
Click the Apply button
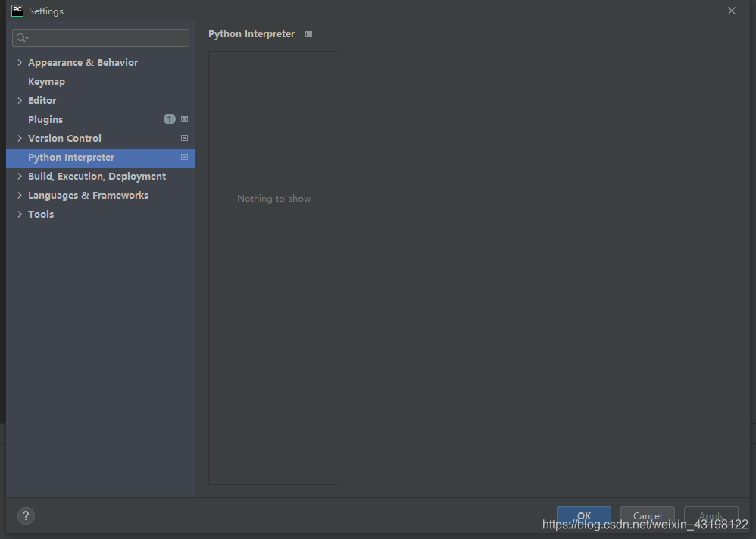[711, 515]
